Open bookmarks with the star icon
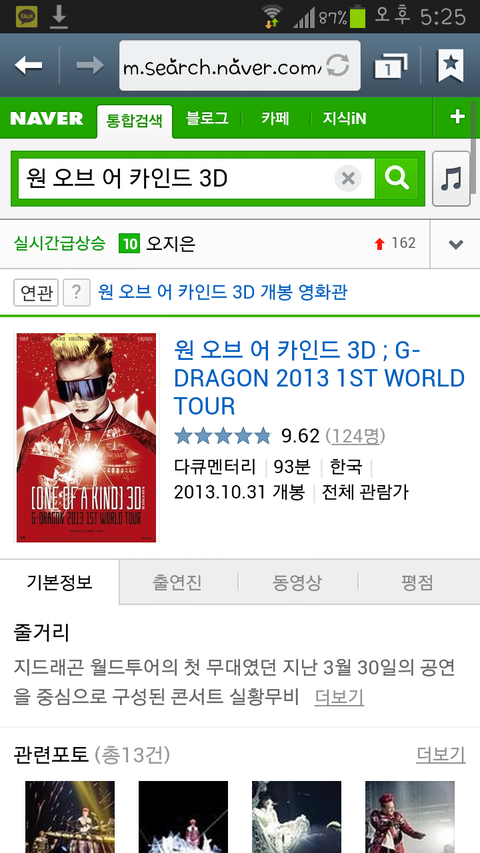This screenshot has height=853, width=480. point(451,65)
